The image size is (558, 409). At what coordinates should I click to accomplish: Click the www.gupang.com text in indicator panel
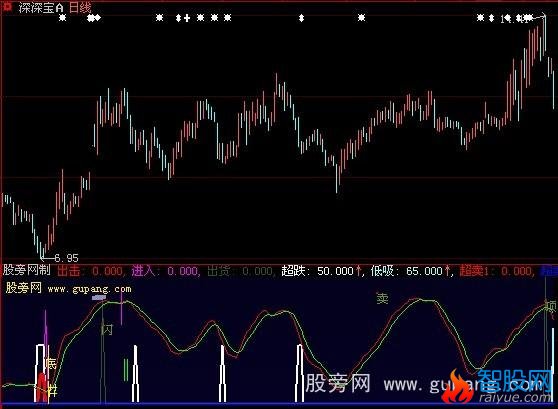pyautogui.click(x=89, y=289)
